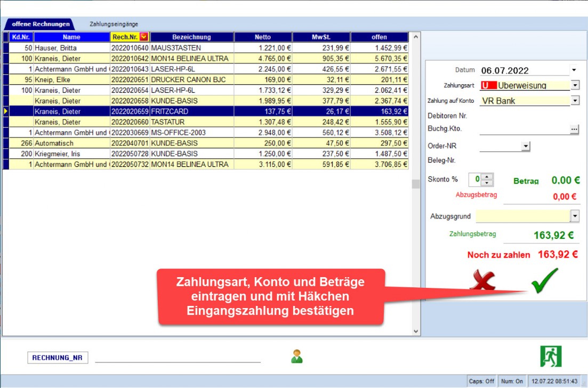
Task: Select the offene Rechnungen tab
Action: point(41,24)
